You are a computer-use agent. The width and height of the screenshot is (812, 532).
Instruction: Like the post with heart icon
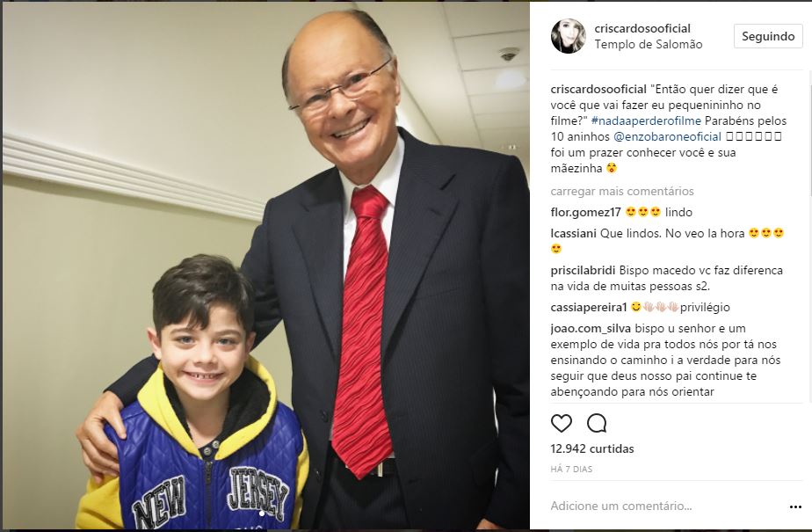click(561, 423)
